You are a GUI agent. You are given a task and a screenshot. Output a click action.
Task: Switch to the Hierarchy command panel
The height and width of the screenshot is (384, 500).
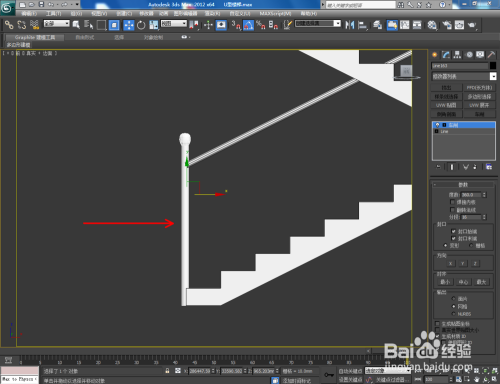click(x=457, y=55)
